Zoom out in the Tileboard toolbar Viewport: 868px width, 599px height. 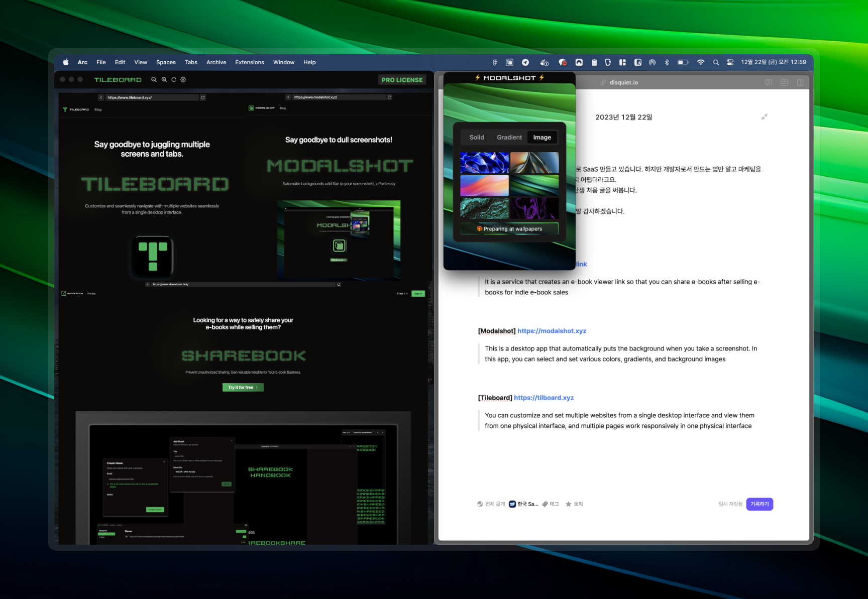click(154, 80)
